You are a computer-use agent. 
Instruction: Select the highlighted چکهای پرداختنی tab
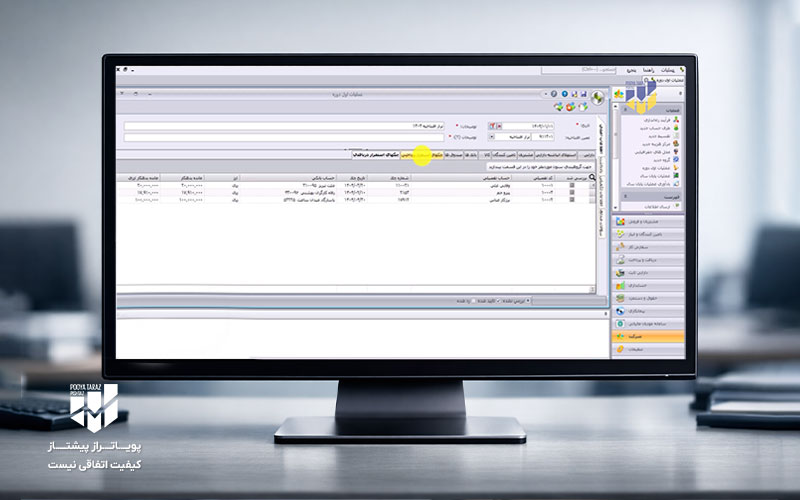[x=422, y=154]
